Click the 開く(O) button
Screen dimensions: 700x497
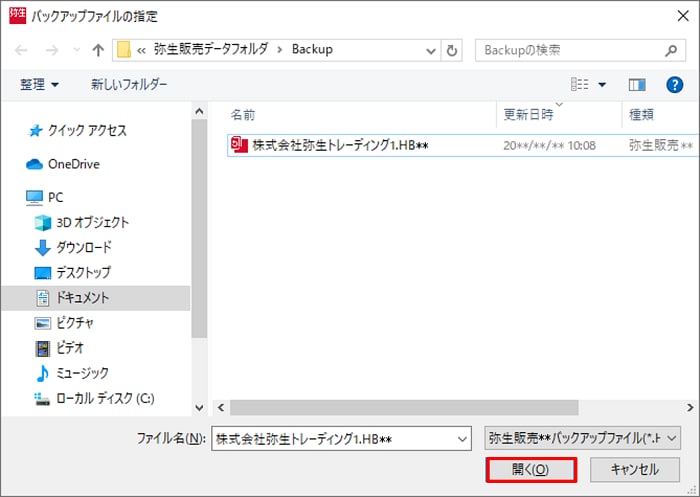pyautogui.click(x=531, y=470)
